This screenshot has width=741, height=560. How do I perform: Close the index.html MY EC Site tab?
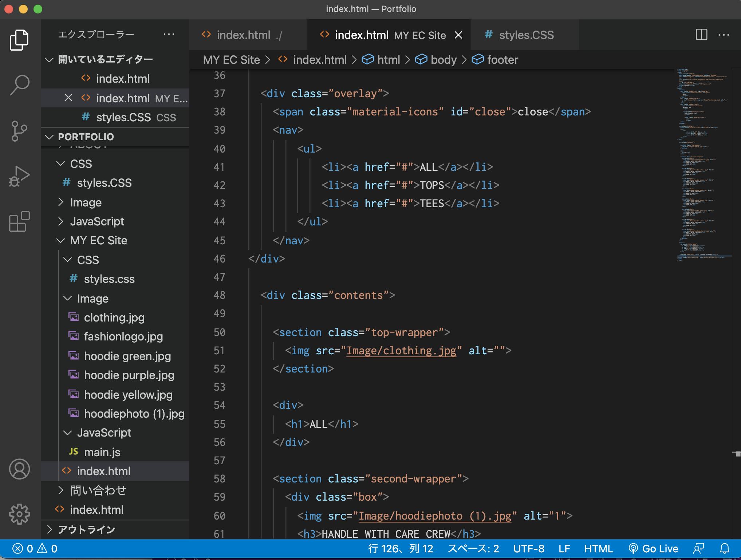458,35
